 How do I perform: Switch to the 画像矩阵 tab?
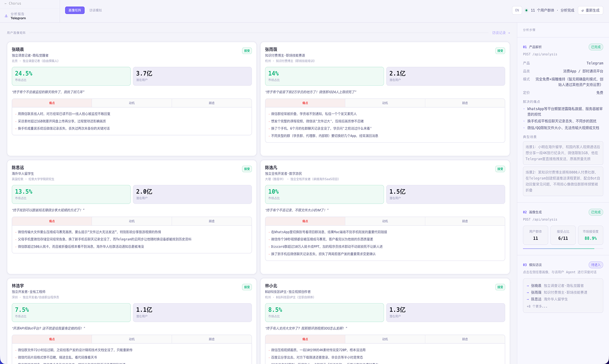(x=75, y=10)
